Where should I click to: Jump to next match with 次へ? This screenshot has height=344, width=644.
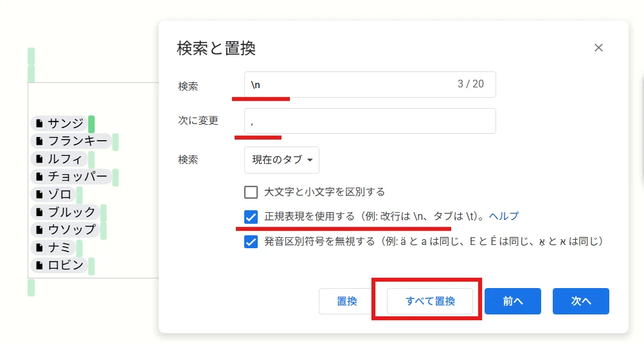coord(581,302)
